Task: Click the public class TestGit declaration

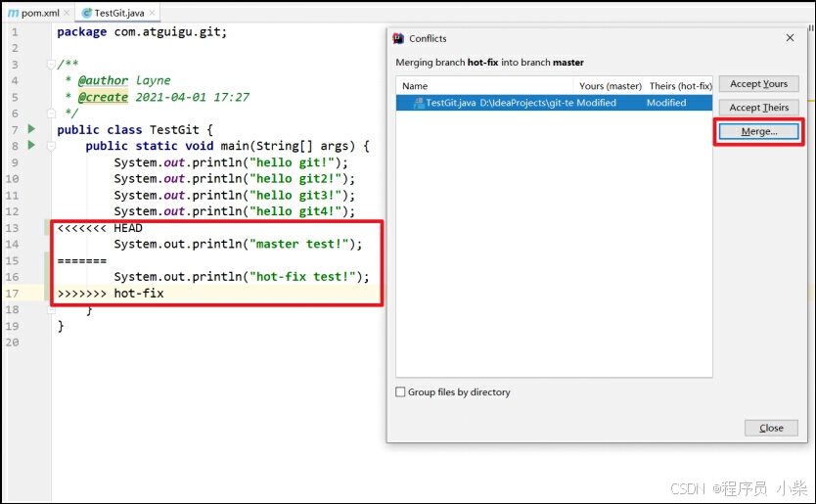Action: point(135,129)
